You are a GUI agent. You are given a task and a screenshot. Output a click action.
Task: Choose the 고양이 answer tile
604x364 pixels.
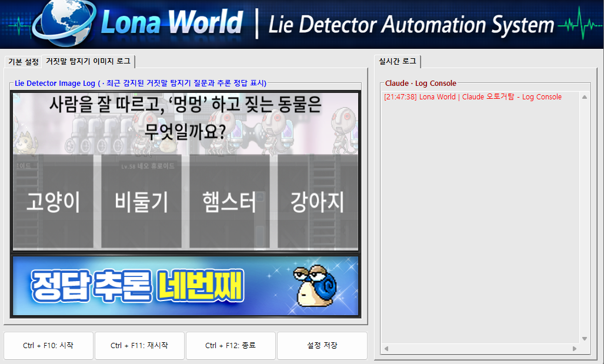point(53,201)
